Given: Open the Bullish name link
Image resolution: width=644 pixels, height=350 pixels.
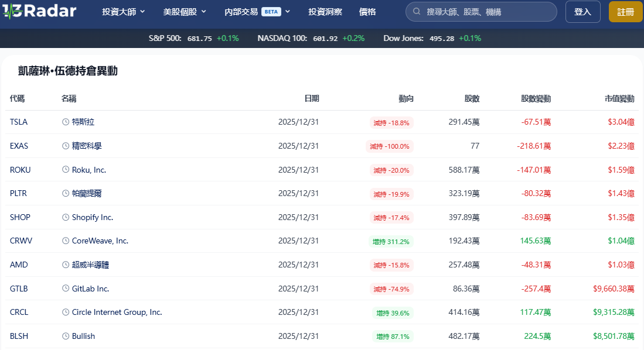Looking at the screenshot, I should (83, 336).
